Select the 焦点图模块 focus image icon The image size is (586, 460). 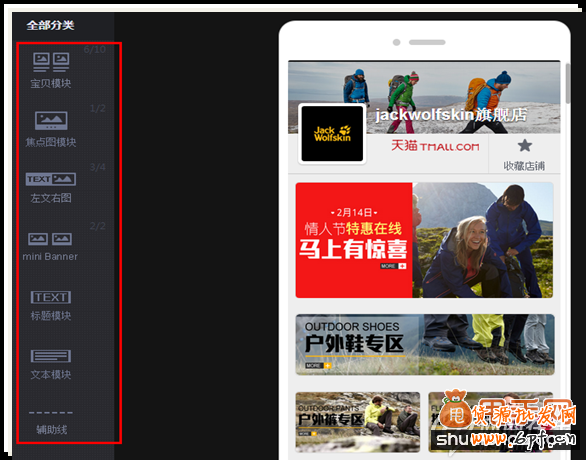51,121
